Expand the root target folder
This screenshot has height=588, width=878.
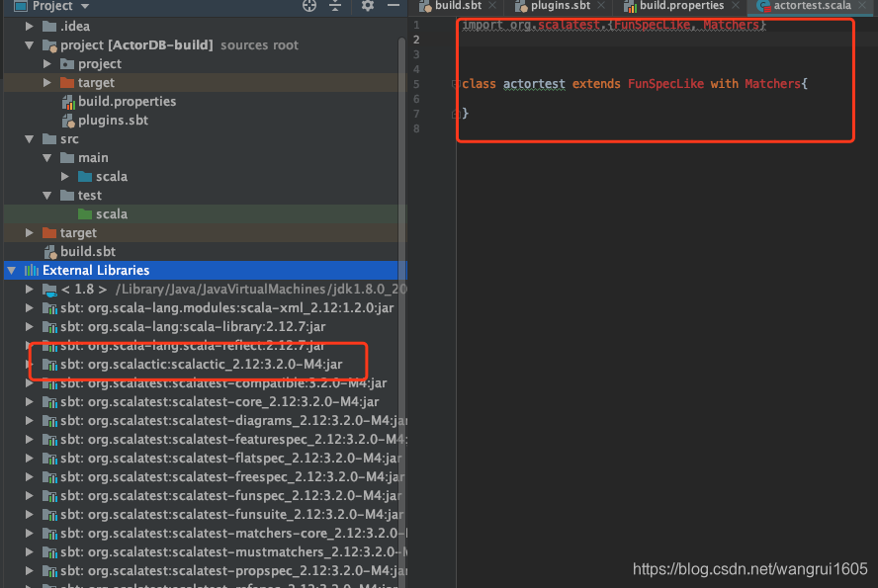[29, 233]
